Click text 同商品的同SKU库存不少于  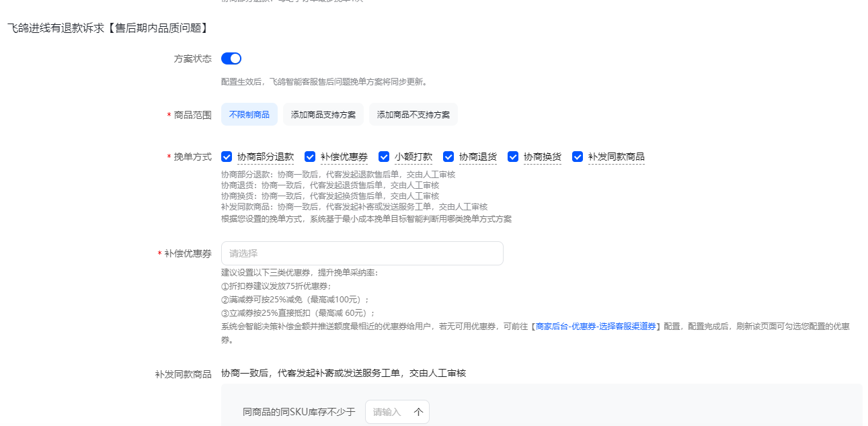[299, 412]
